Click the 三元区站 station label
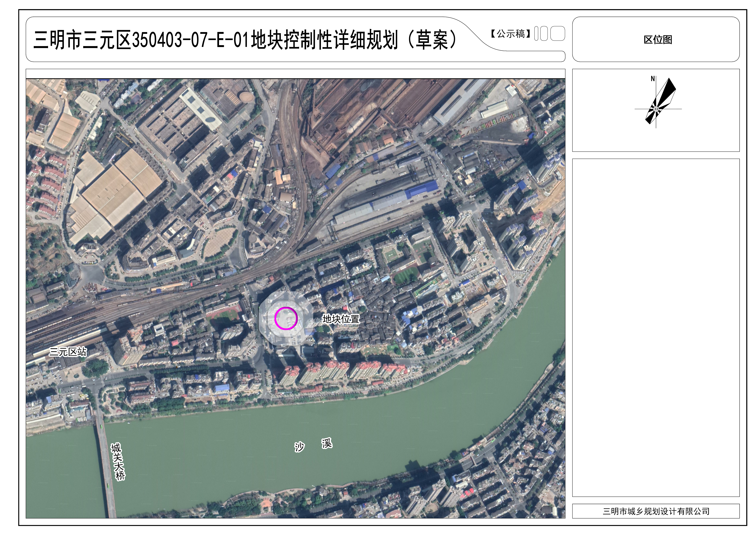Viewport: 756px width, 534px height. (x=68, y=352)
